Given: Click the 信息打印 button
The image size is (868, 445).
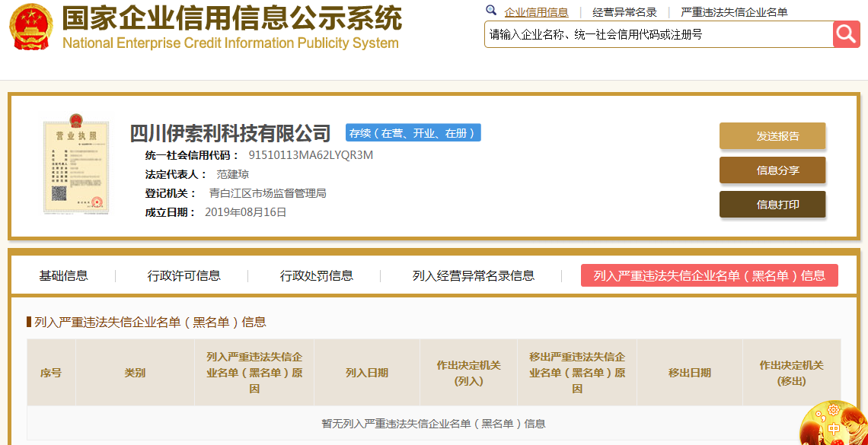Looking at the screenshot, I should click(772, 205).
